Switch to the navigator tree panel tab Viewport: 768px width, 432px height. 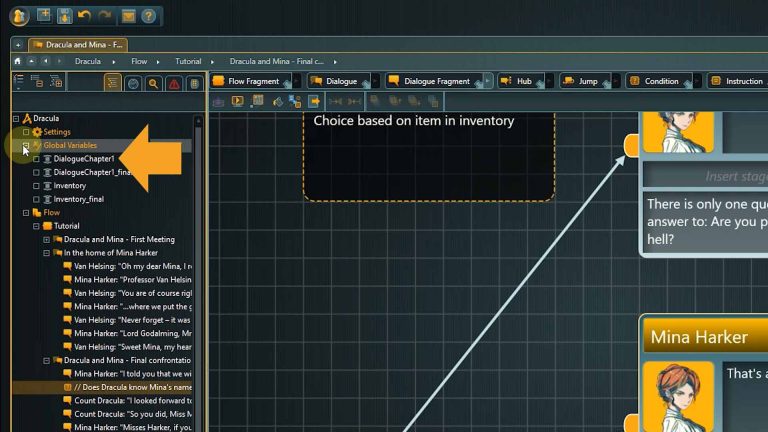coord(113,83)
